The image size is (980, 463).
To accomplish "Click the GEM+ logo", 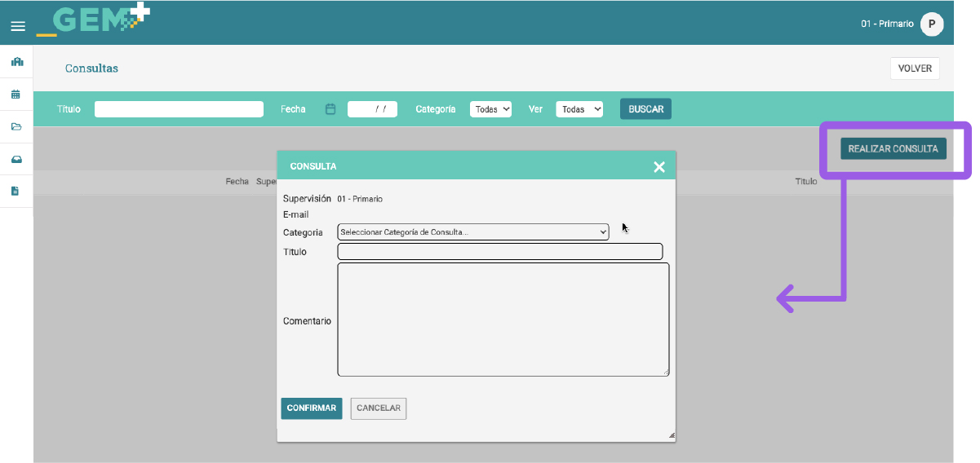I will tap(93, 20).
